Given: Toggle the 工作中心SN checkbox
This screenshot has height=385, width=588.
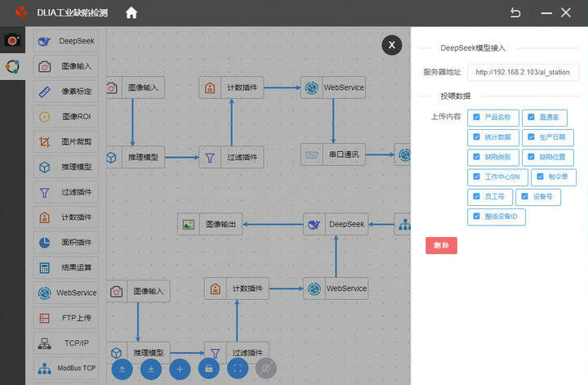Looking at the screenshot, I should pyautogui.click(x=476, y=177).
